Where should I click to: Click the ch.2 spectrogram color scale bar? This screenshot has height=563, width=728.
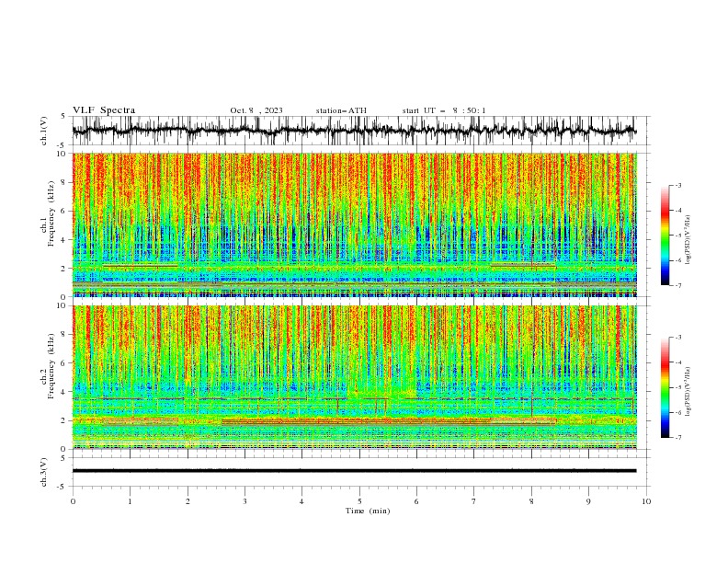point(665,387)
